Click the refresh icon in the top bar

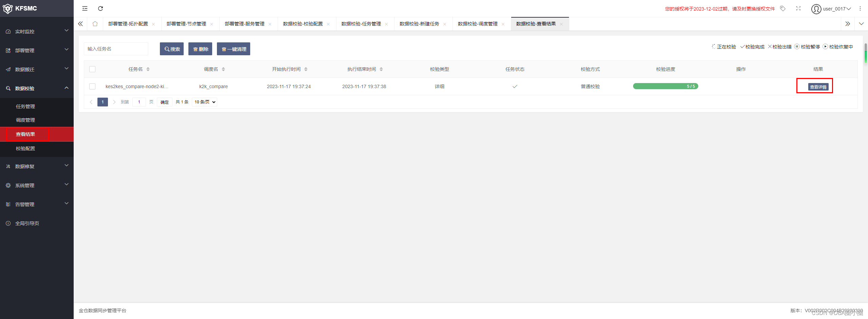(x=100, y=8)
